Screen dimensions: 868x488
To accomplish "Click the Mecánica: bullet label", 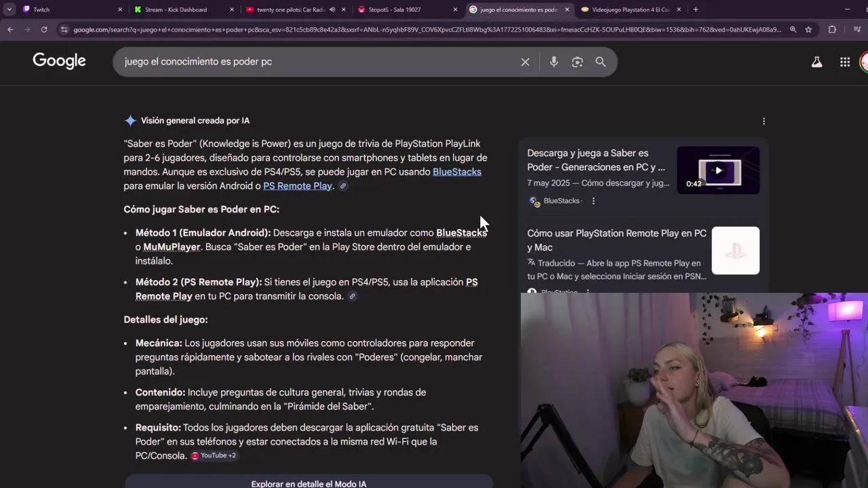I will (159, 343).
